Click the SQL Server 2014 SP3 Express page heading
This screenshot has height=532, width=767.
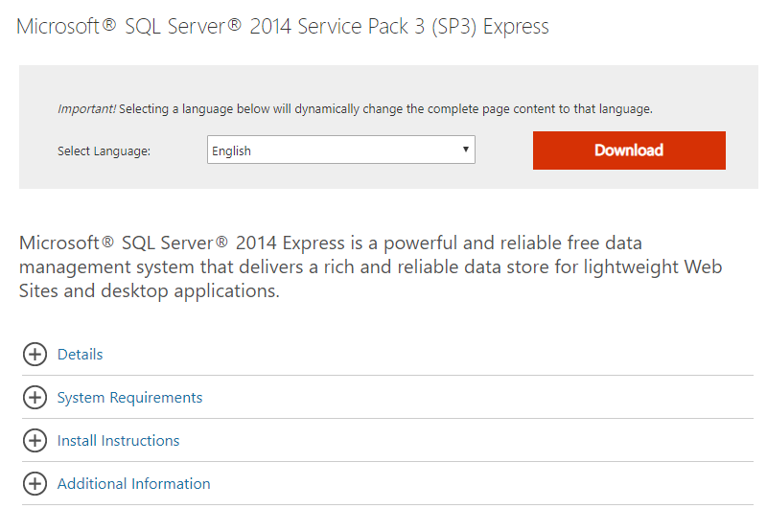pyautogui.click(x=283, y=27)
